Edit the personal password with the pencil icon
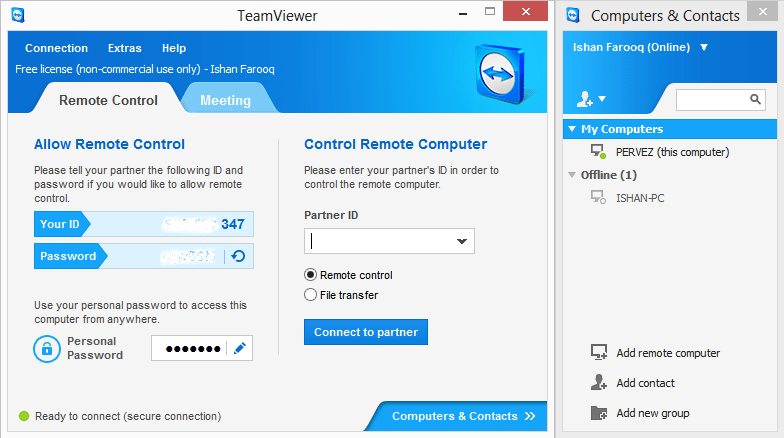The height and width of the screenshot is (438, 784). point(240,348)
